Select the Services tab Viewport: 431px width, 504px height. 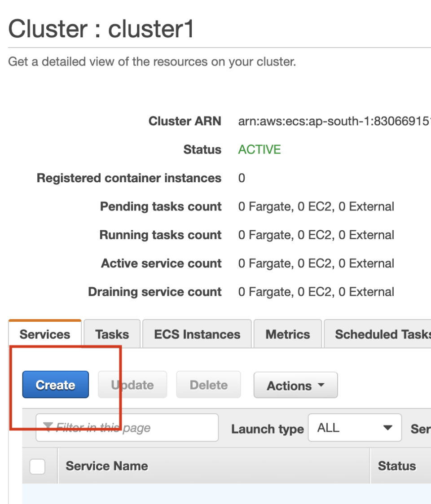pos(44,334)
